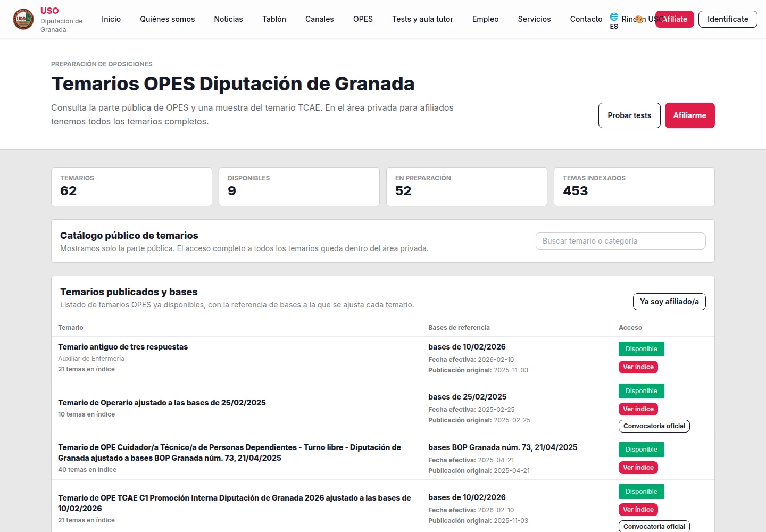Click 'bases BOP Granada núm. 73, 21/04/2025'
The width and height of the screenshot is (766, 532).
pos(503,447)
